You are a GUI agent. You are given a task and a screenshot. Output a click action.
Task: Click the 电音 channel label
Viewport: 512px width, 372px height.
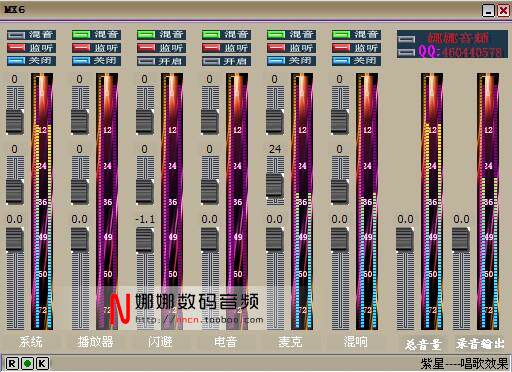point(225,342)
